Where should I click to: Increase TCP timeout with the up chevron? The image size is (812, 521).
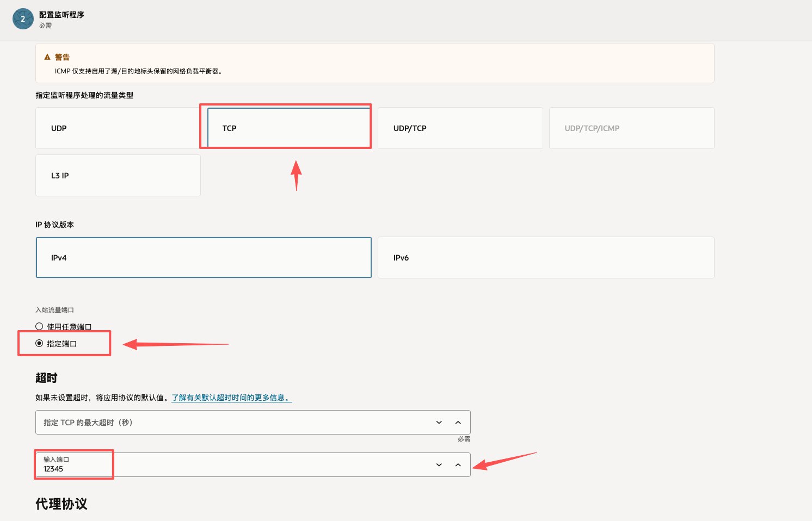(x=458, y=423)
